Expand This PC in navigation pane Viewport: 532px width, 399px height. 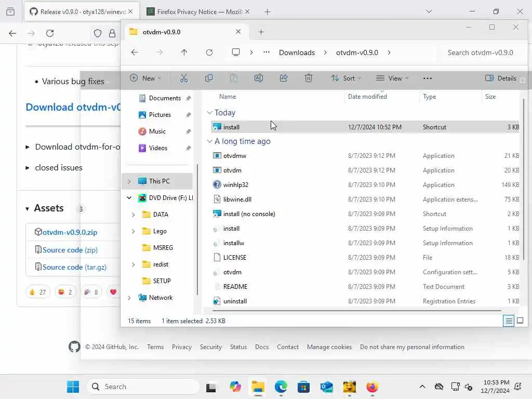pos(129,181)
